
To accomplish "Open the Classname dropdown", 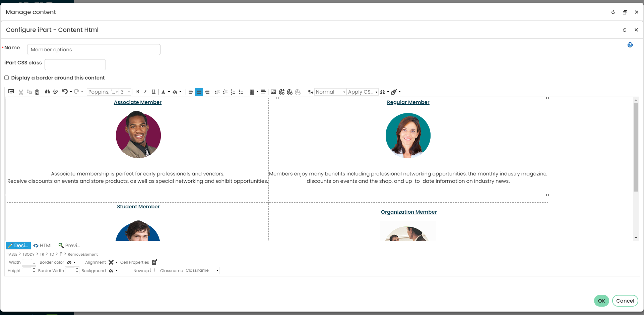I will (202, 270).
